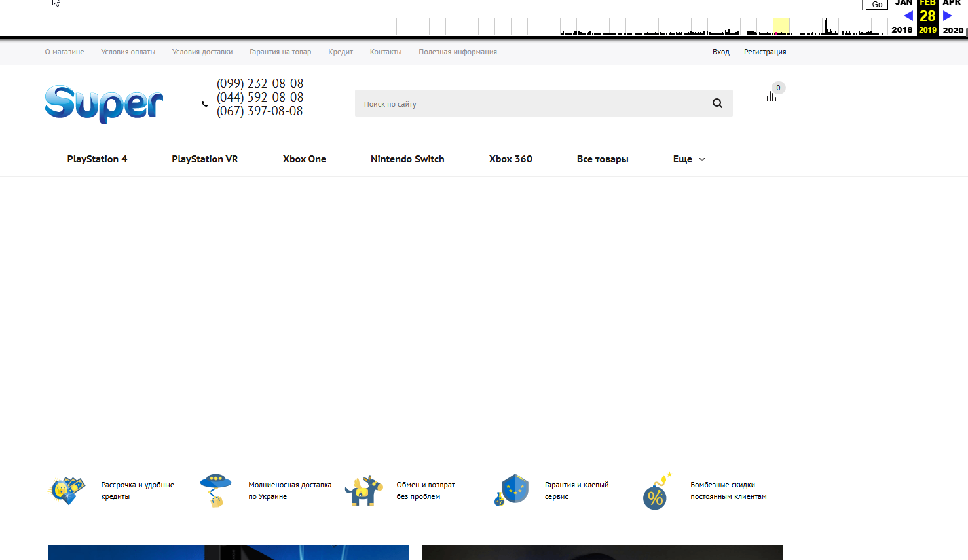Click the Super store logo

click(x=103, y=103)
